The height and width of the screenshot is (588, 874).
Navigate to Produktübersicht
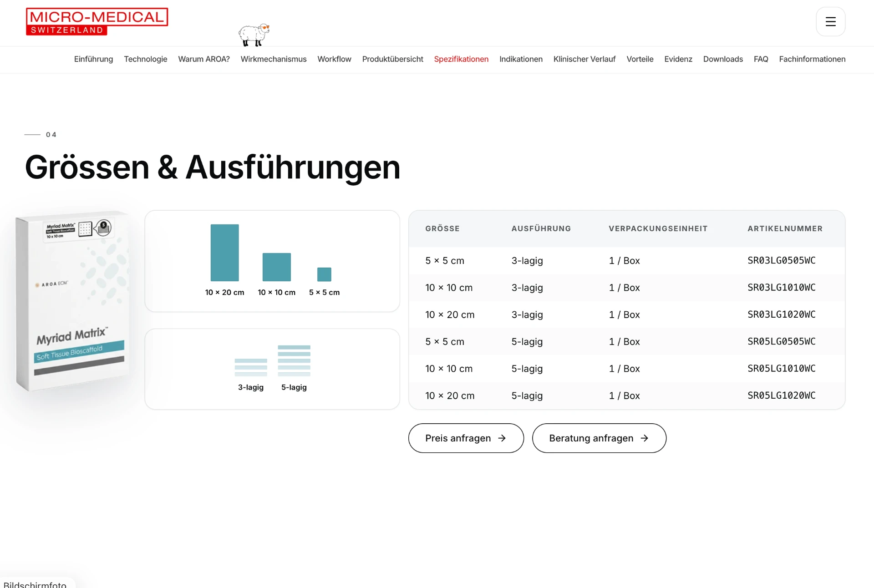click(393, 59)
